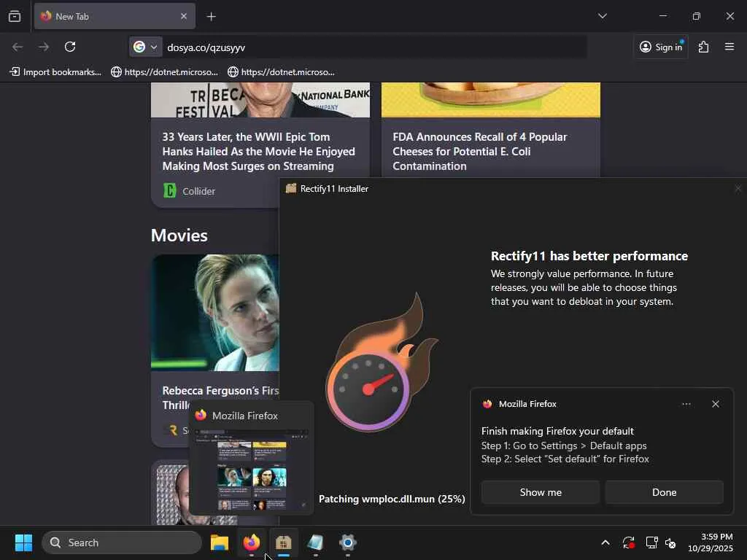Click Done in Firefox notification

pos(664,492)
